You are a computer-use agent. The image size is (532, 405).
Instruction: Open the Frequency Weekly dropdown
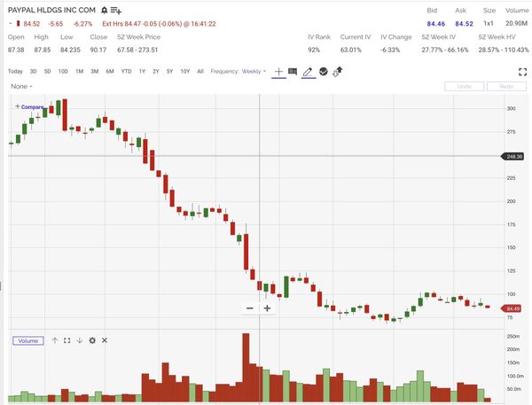point(253,71)
